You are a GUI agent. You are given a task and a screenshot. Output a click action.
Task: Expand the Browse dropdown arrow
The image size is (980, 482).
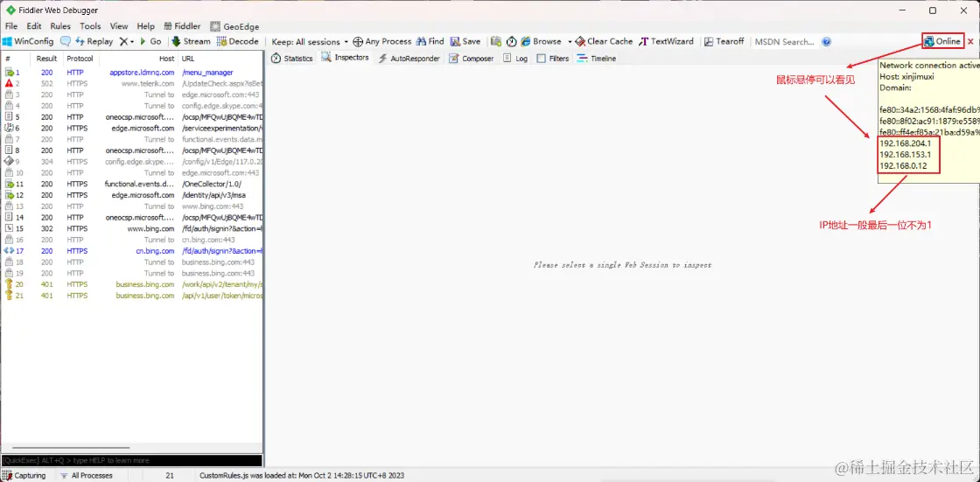(x=570, y=42)
